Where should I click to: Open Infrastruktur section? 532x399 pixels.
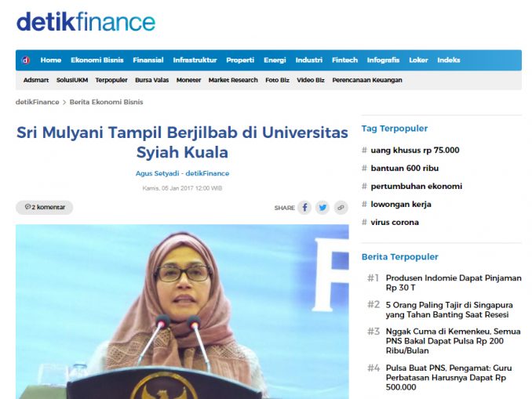195,60
